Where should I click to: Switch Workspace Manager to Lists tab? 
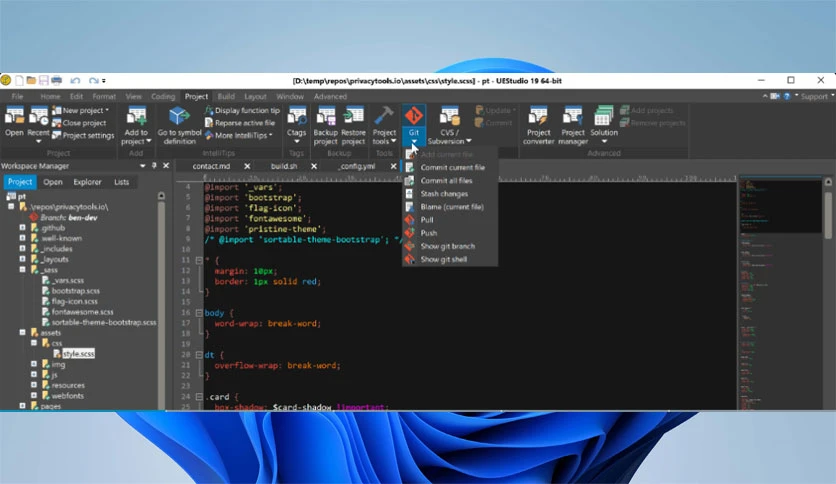click(x=122, y=182)
